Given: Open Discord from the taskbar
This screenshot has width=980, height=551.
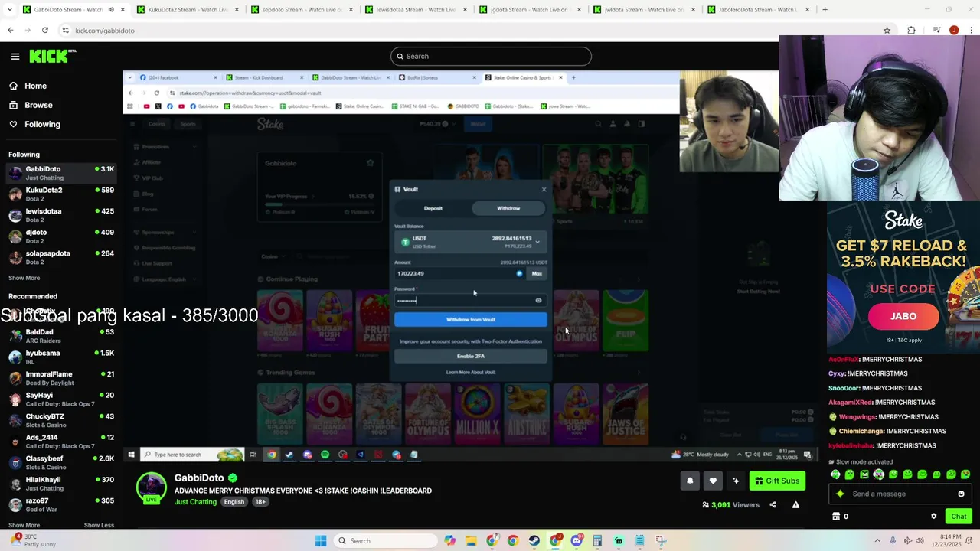Looking at the screenshot, I should [577, 541].
